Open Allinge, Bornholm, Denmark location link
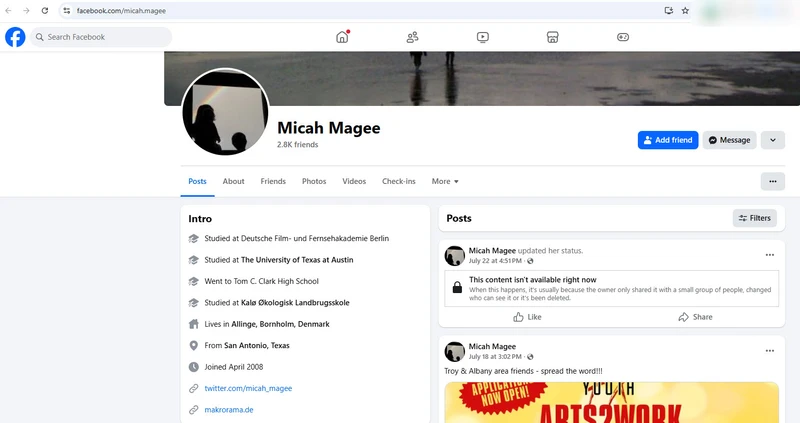The height and width of the screenshot is (423, 800). (x=281, y=324)
